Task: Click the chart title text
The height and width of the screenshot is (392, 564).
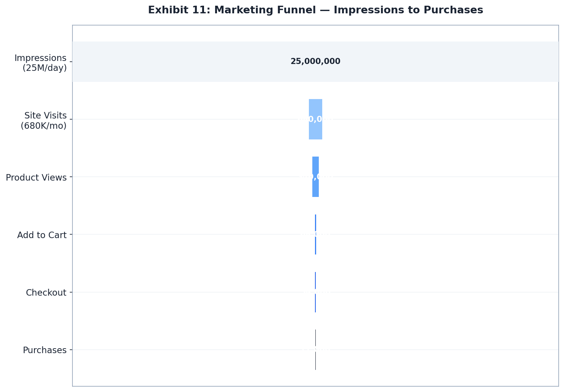Action: (315, 10)
